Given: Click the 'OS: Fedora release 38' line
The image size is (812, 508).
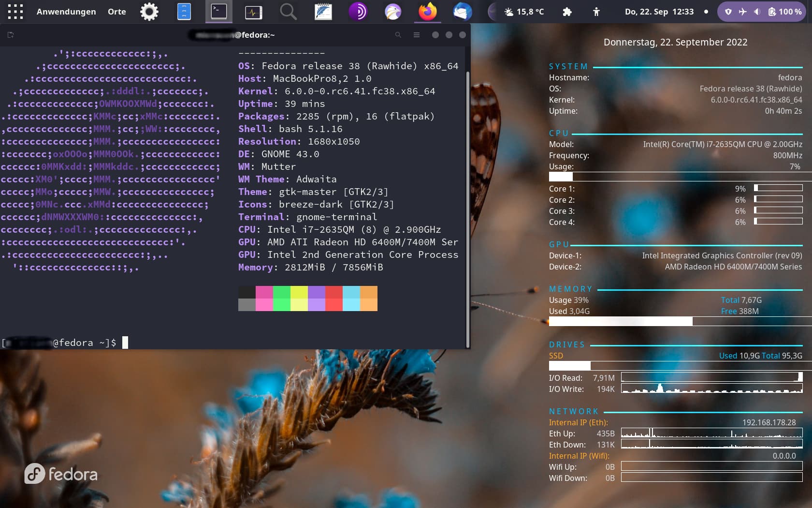Looking at the screenshot, I should [x=348, y=66].
